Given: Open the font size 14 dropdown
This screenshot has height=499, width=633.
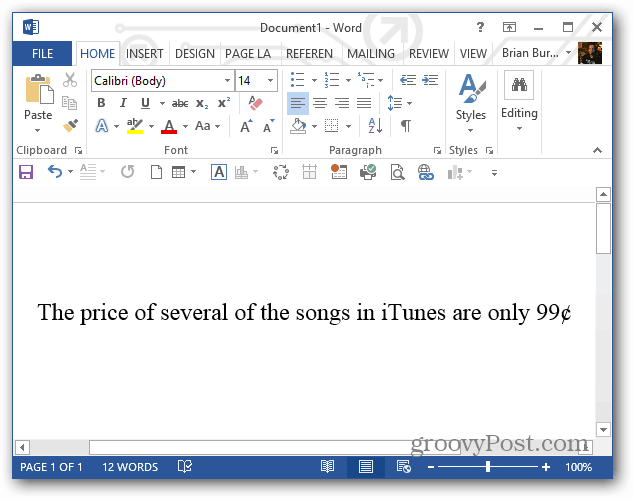Looking at the screenshot, I should (x=270, y=80).
